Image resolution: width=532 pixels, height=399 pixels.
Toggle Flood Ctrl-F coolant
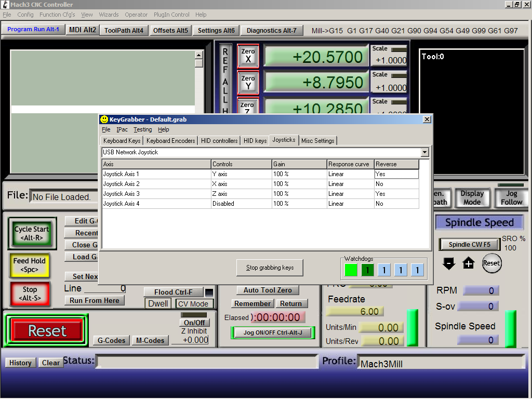(x=174, y=292)
